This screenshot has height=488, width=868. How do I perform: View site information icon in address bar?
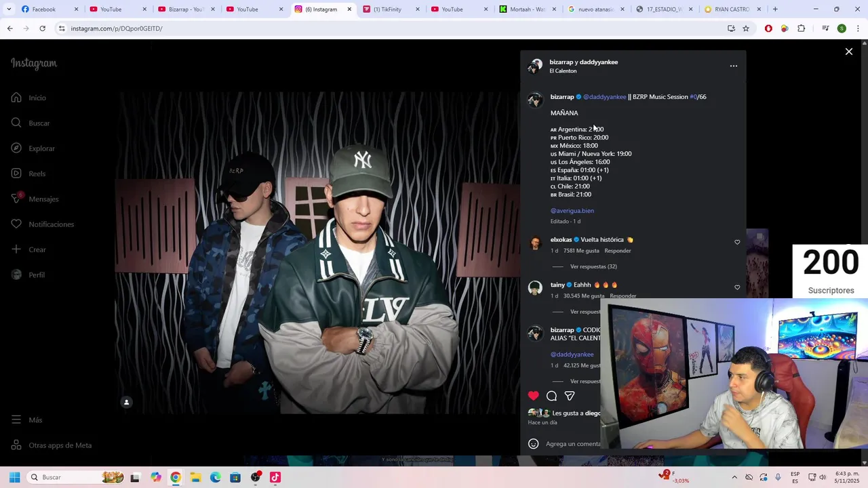(x=62, y=28)
